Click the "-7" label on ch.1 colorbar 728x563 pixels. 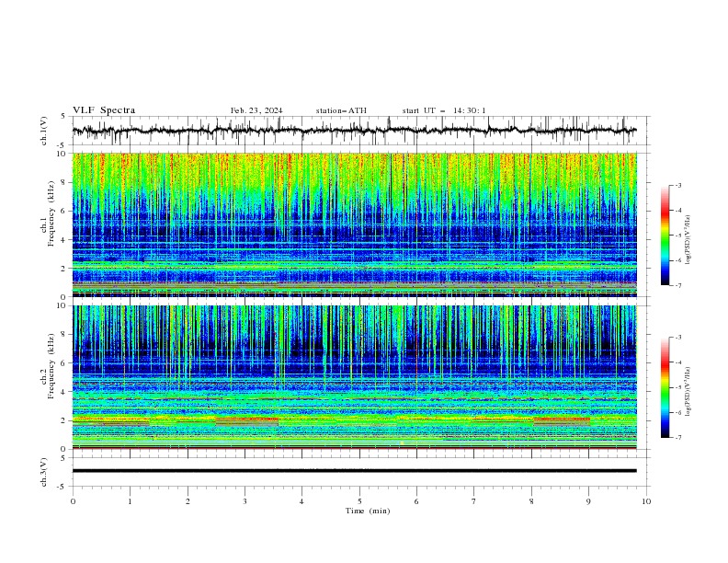678,285
